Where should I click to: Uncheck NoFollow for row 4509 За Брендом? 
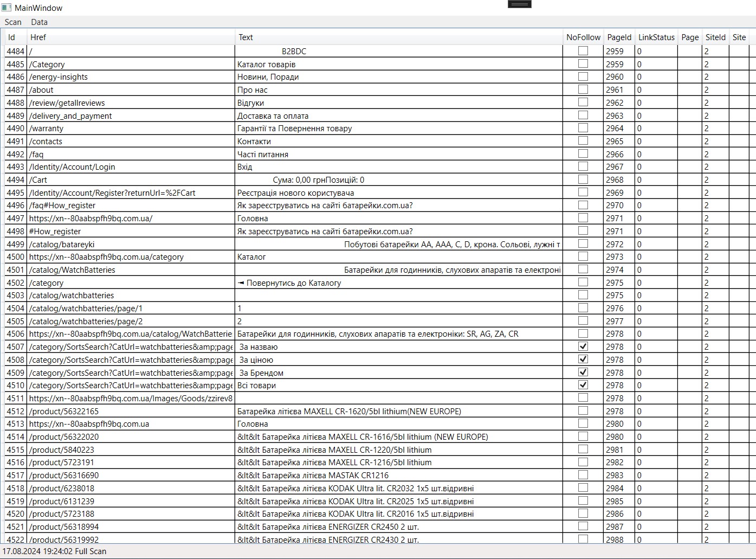point(583,372)
